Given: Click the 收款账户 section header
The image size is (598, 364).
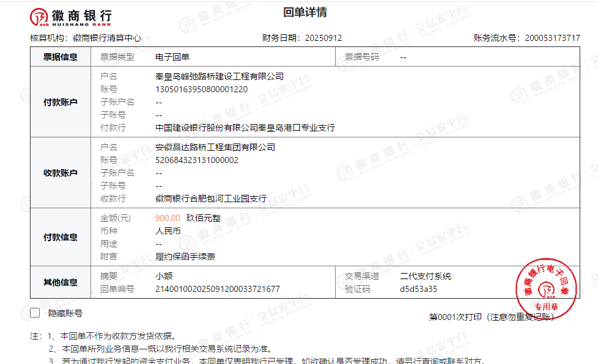Looking at the screenshot, I should click(x=60, y=173).
